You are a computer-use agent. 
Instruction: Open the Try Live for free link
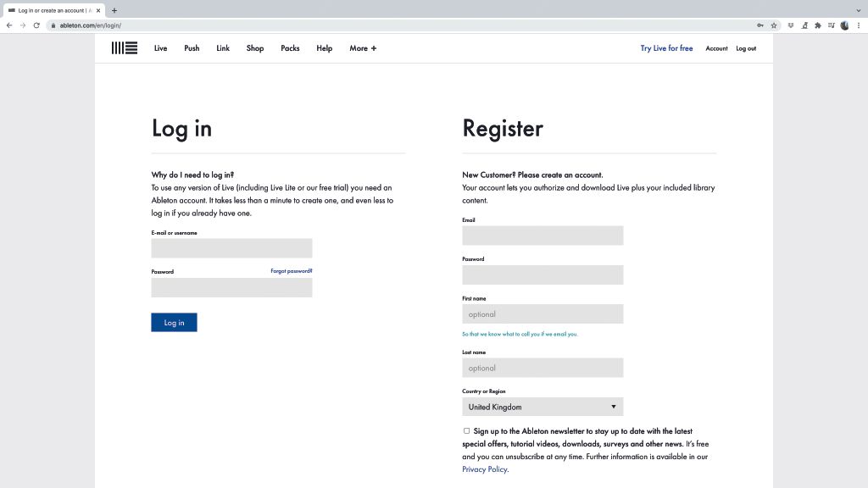coord(666,48)
